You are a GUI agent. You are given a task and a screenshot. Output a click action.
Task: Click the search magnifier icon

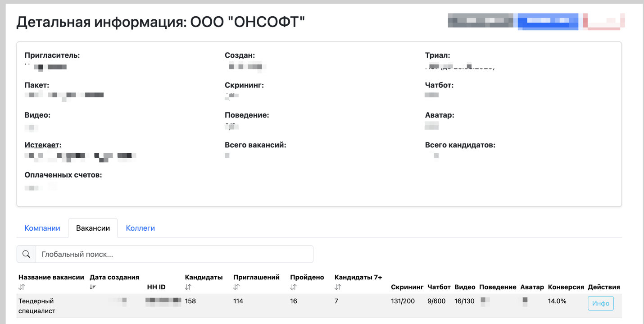coord(26,254)
